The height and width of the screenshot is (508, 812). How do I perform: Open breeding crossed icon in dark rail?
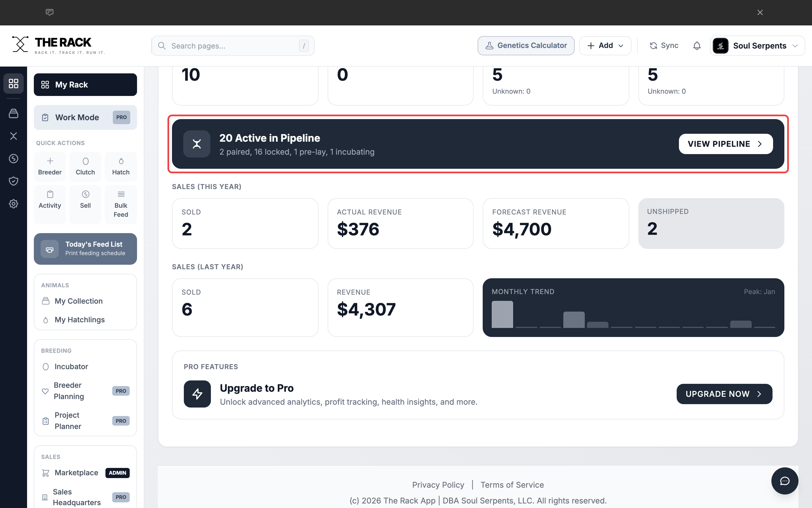14,136
